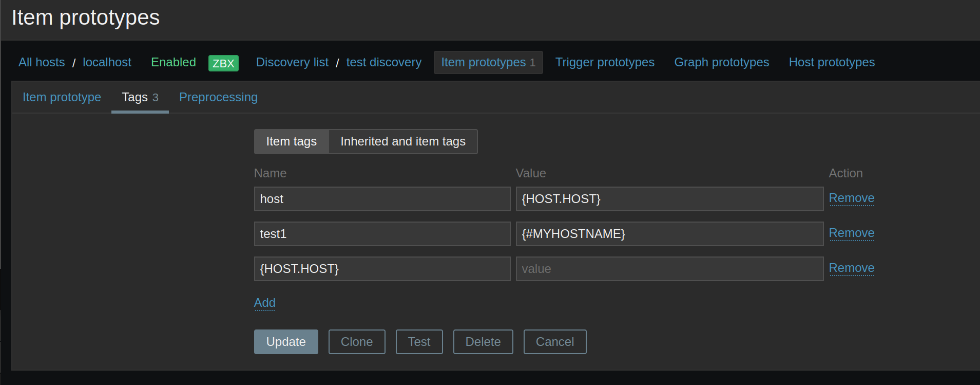Viewport: 980px width, 385px height.
Task: Click the Enabled status link
Action: coord(174,62)
